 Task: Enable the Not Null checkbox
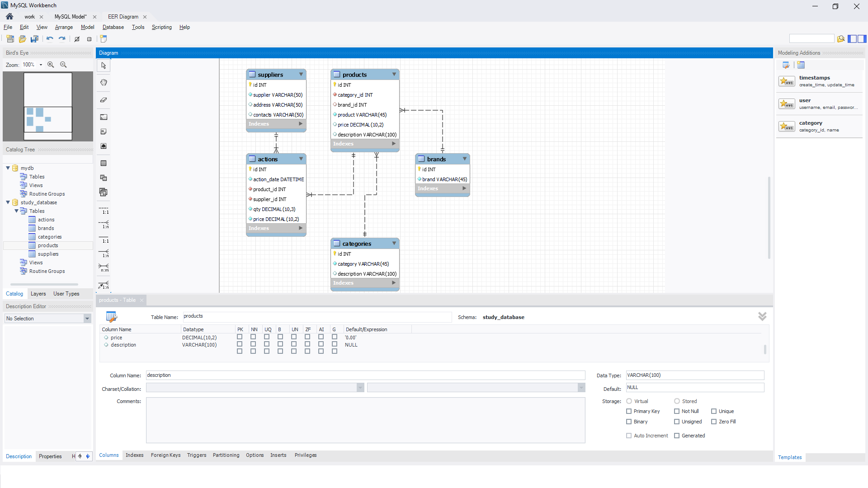click(677, 411)
